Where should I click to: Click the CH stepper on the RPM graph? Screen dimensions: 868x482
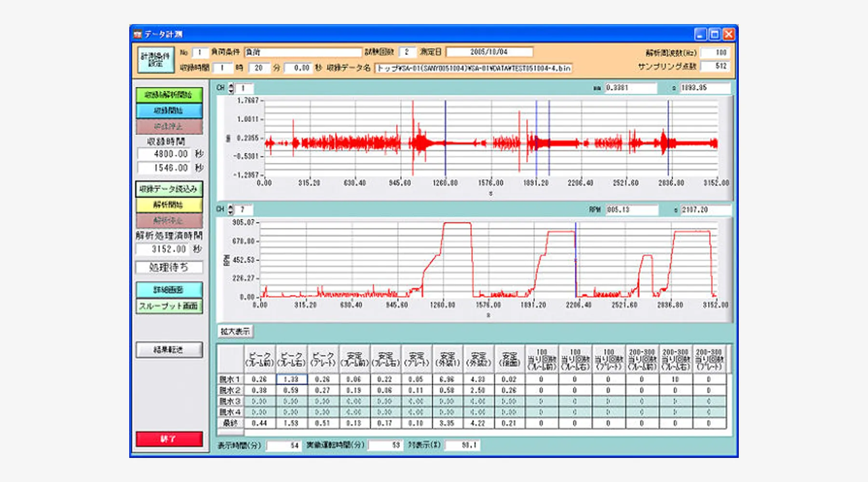231,210
